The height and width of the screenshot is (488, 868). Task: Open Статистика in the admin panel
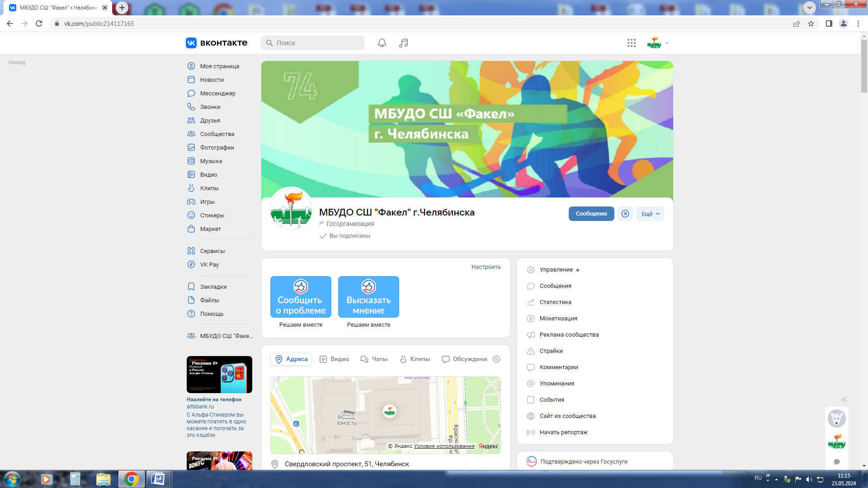point(555,302)
